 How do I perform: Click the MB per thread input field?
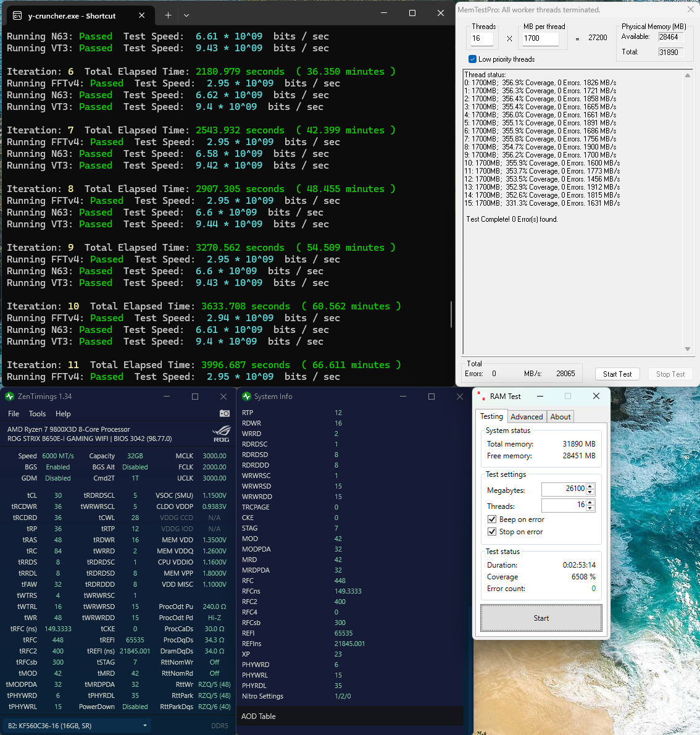coord(541,38)
